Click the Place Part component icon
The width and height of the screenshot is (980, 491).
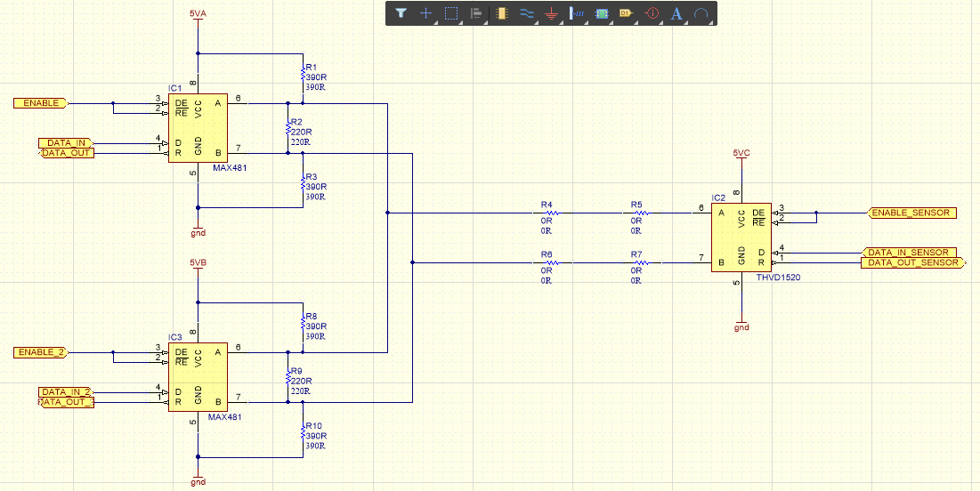tap(500, 13)
